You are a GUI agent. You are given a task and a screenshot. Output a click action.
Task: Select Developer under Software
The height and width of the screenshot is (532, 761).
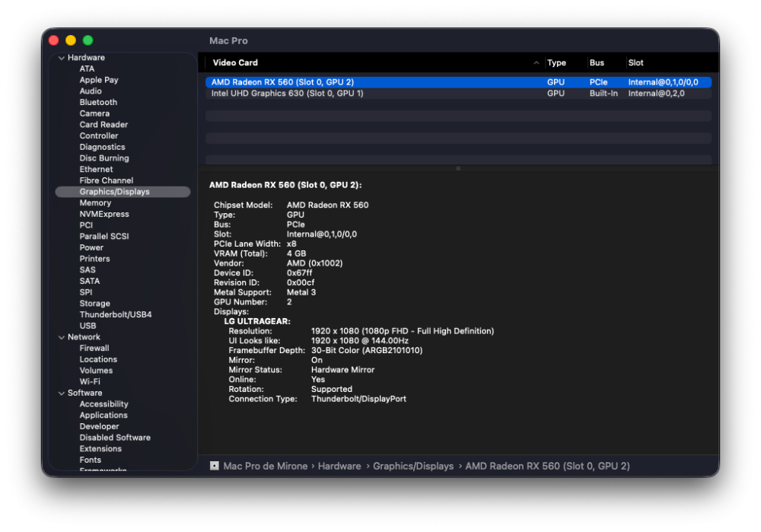100,427
